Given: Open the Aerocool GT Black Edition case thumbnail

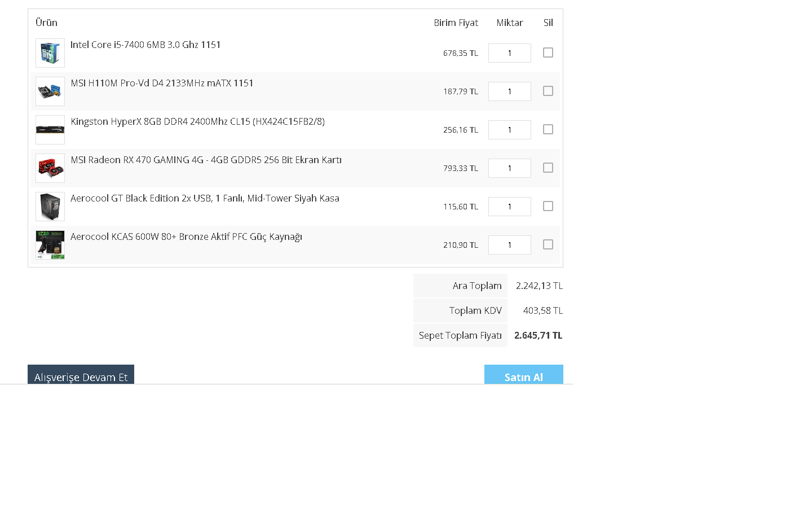Looking at the screenshot, I should pyautogui.click(x=50, y=207).
